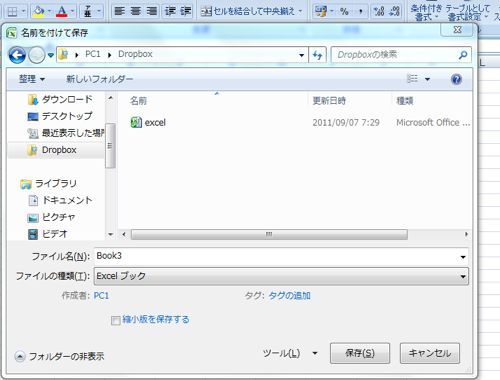Click file list scroll right arrow
This screenshot has width=500, height=380.
[x=466, y=234]
